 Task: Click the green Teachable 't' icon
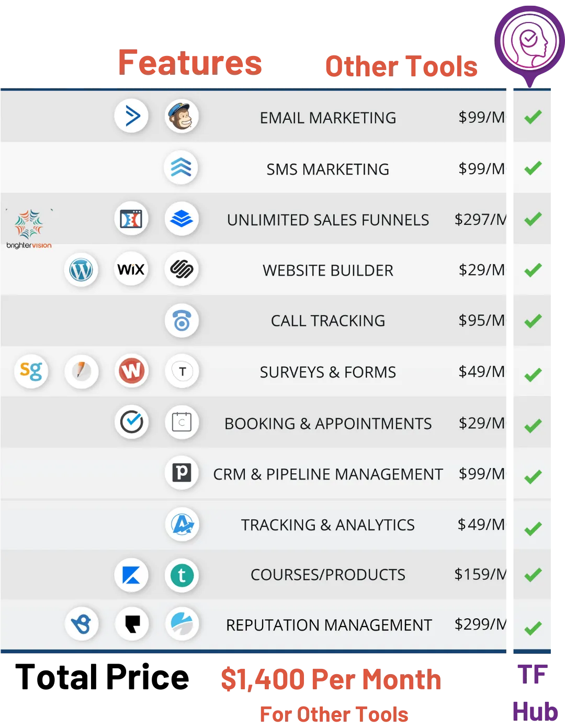[182, 575]
